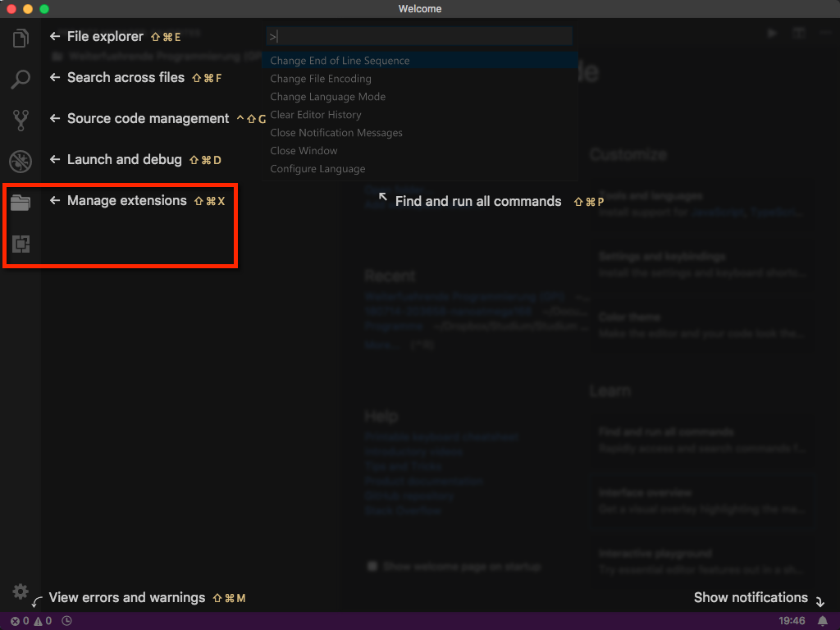Open Search across files in the activity bar
This screenshot has width=840, height=630.
pos(21,79)
